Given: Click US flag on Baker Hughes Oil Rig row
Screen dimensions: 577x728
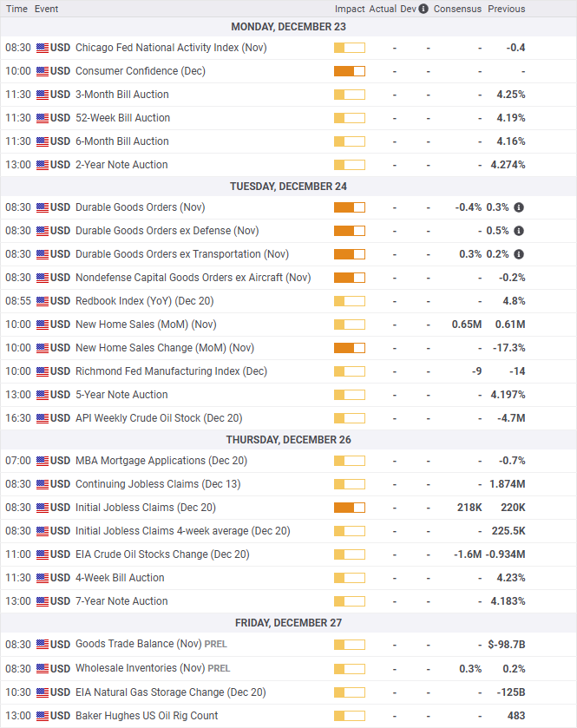Looking at the screenshot, I should (43, 716).
